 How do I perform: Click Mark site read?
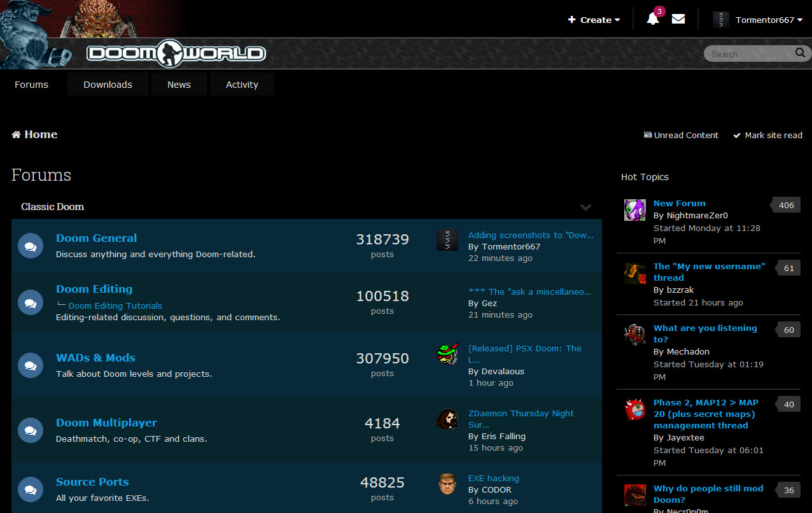767,135
